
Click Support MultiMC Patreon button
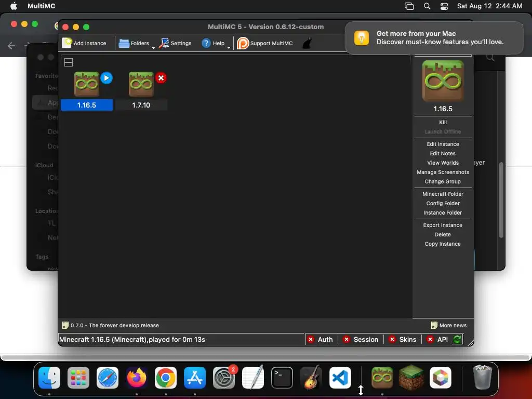[264, 43]
